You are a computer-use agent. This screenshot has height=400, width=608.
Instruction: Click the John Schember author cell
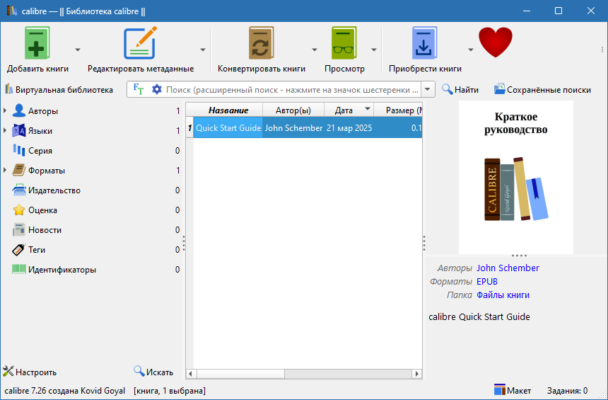[294, 128]
